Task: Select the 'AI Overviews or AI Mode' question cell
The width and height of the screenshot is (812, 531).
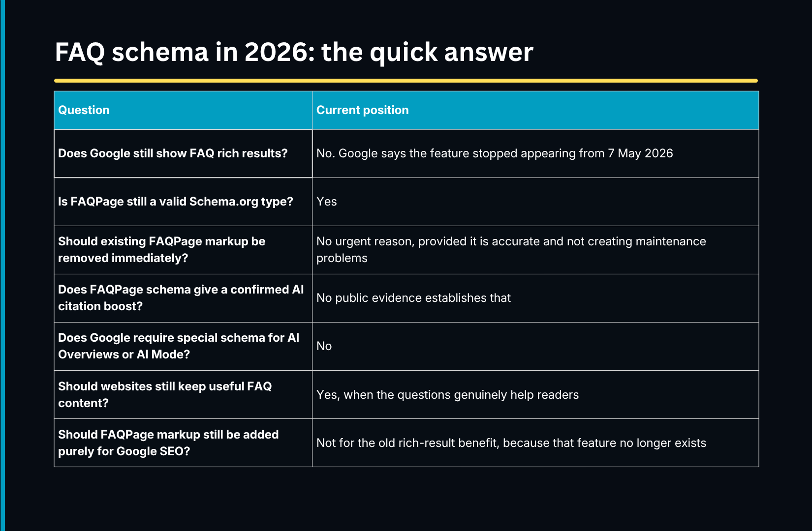Action: [x=183, y=346]
